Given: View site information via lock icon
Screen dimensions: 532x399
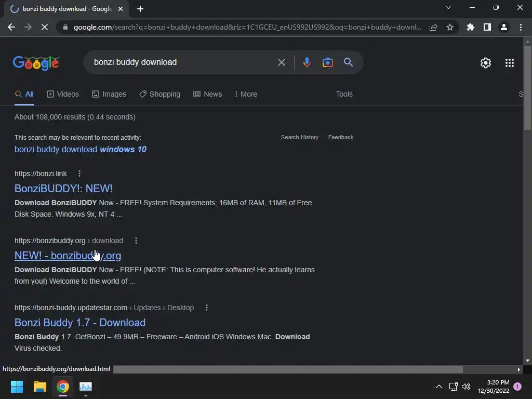Looking at the screenshot, I should [x=65, y=27].
